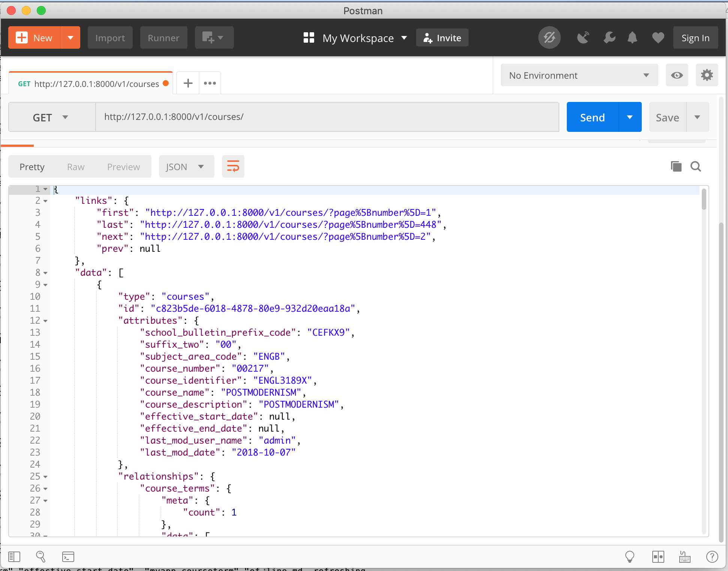This screenshot has width=728, height=571.
Task: Click the id value c823b5de-6018-4878-80e9-932d20eaa18a
Action: (x=253, y=309)
